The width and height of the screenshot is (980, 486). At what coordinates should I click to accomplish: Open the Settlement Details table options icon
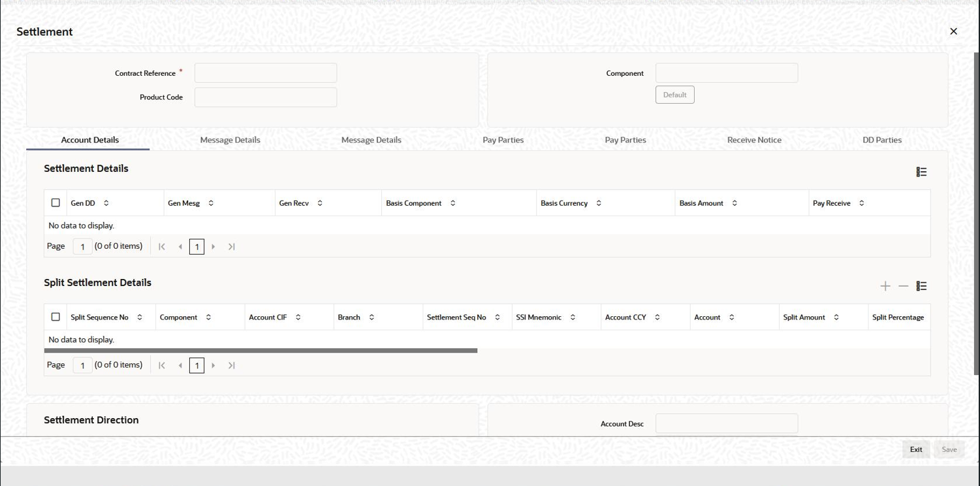pyautogui.click(x=921, y=171)
